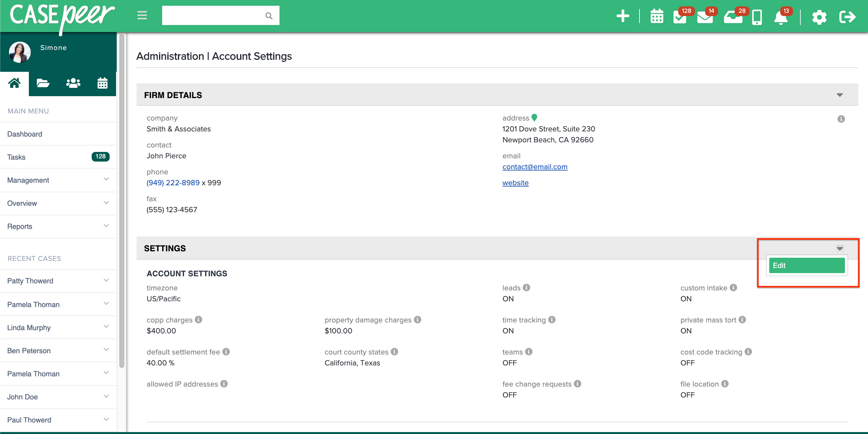Click the green location pin beside address
This screenshot has height=434, width=868.
point(534,118)
